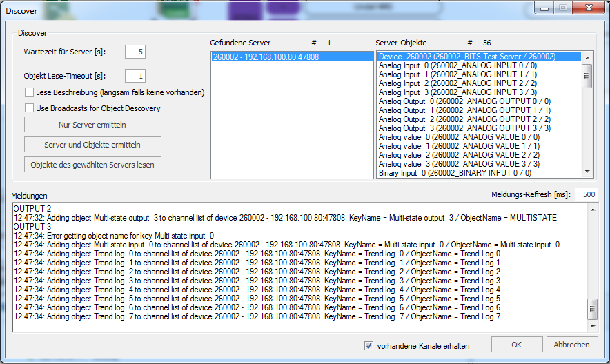Screen dimensions: 610x364
Task: Click Objekte des gewählten Servers lesen
Action: point(92,165)
